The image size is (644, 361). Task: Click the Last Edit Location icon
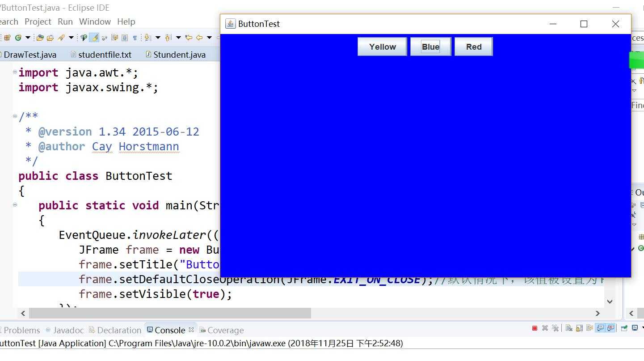(189, 38)
